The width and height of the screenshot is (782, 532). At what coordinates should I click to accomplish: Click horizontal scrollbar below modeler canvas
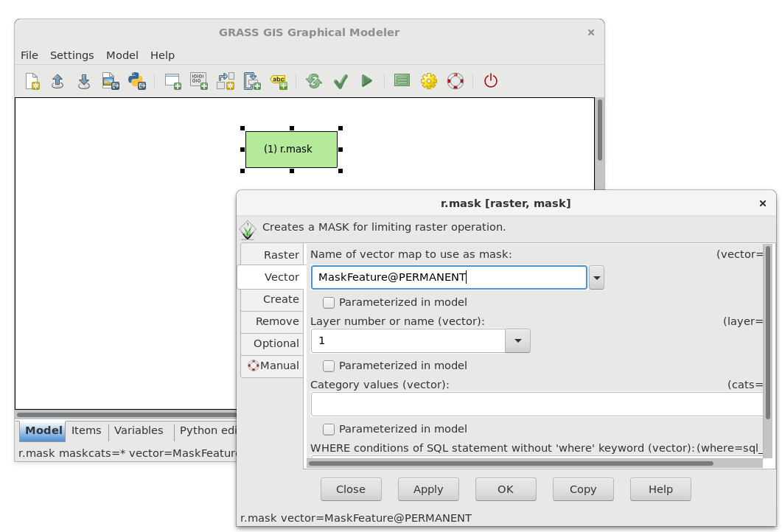coord(128,414)
